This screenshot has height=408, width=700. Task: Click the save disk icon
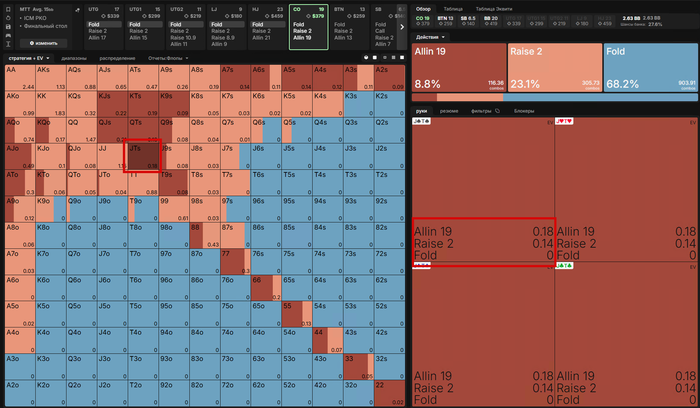tap(8, 26)
